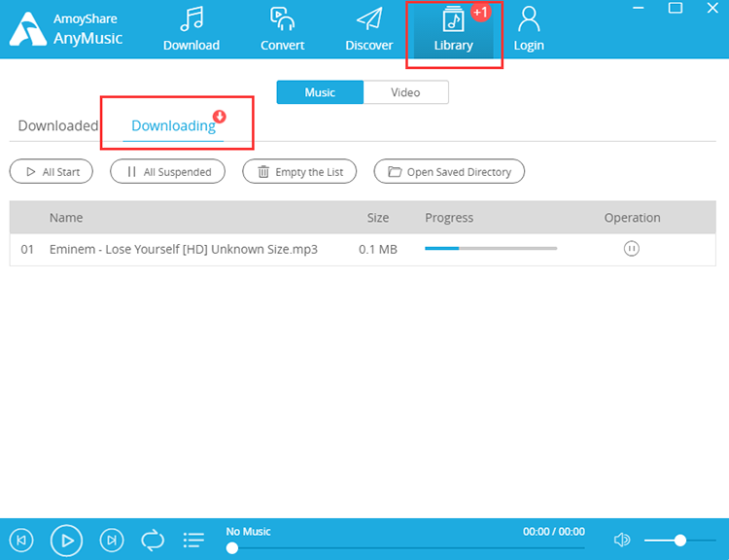Image resolution: width=729 pixels, height=560 pixels.
Task: Skip to the next track
Action: click(112, 540)
